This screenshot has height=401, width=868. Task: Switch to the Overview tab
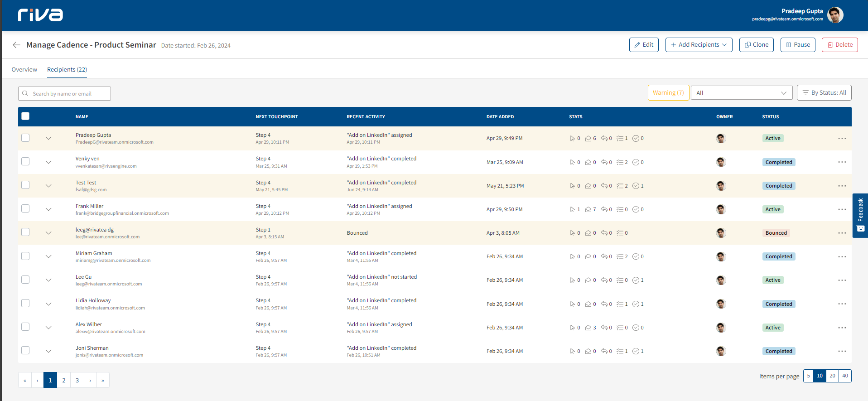coord(24,69)
